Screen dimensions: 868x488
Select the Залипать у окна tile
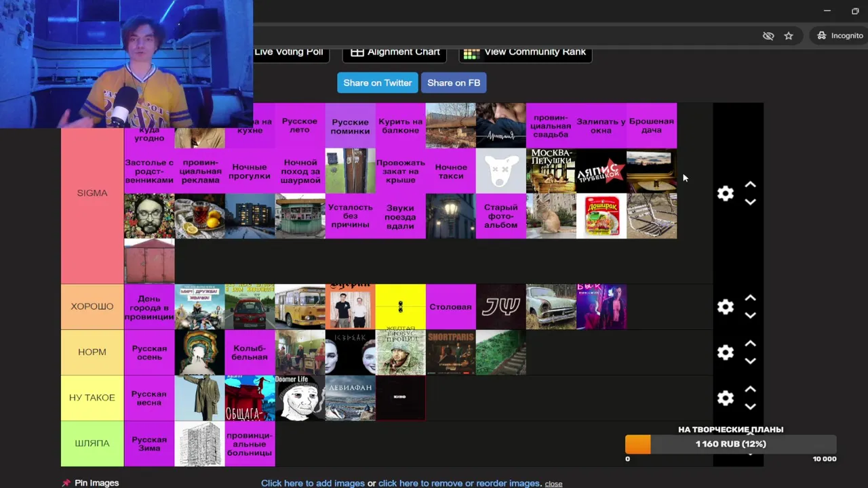[601, 125]
